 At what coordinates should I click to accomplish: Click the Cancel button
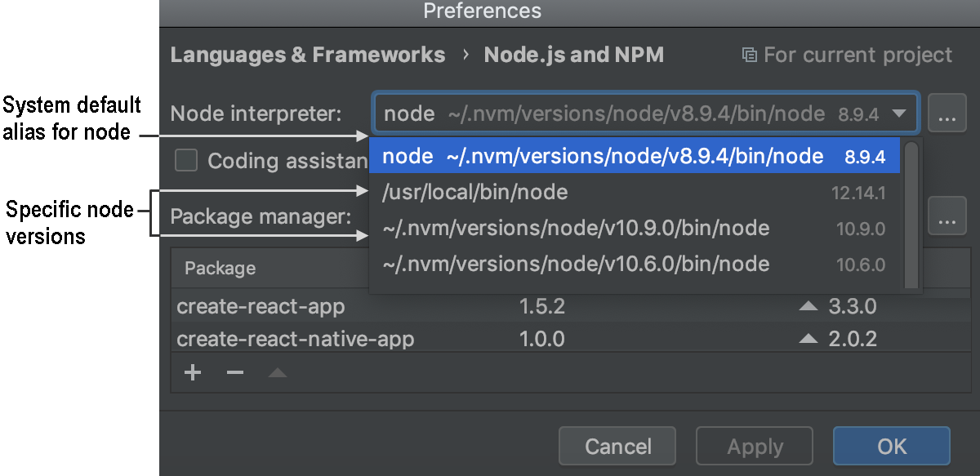(x=617, y=447)
